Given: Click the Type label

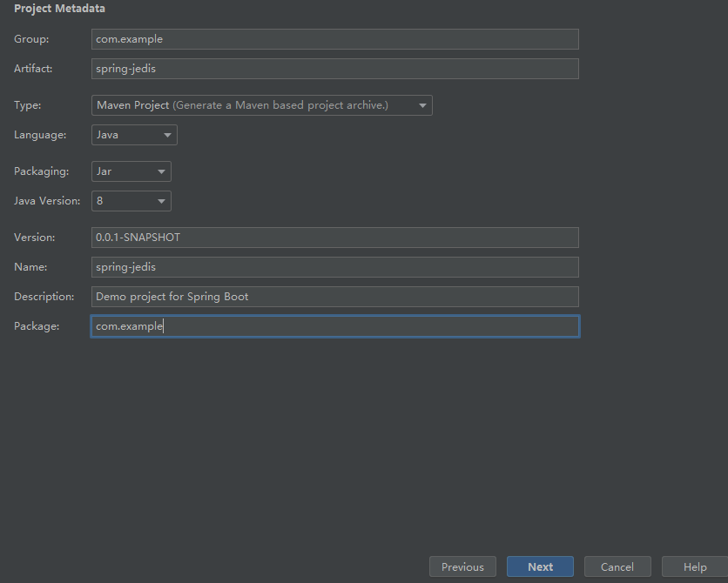Looking at the screenshot, I should pos(27,105).
